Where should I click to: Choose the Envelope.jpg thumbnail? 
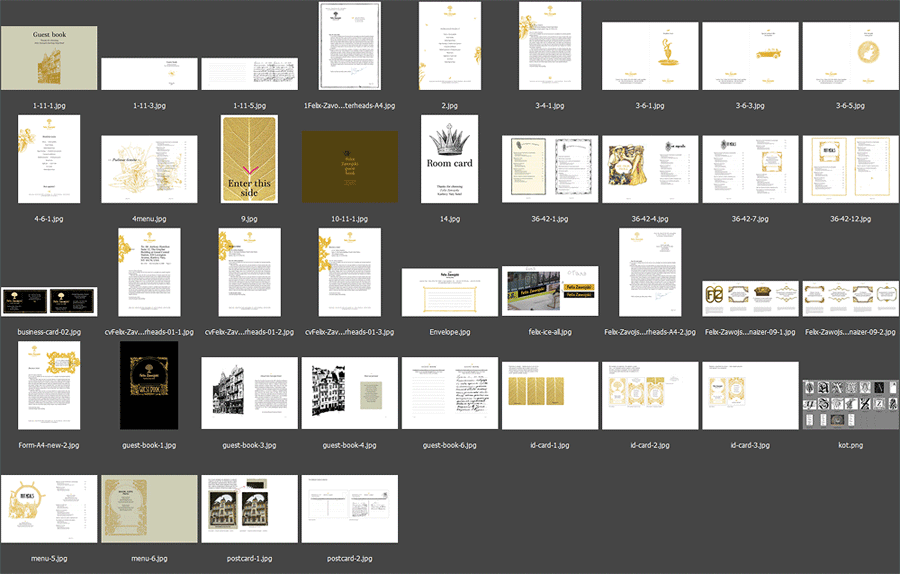pyautogui.click(x=449, y=292)
